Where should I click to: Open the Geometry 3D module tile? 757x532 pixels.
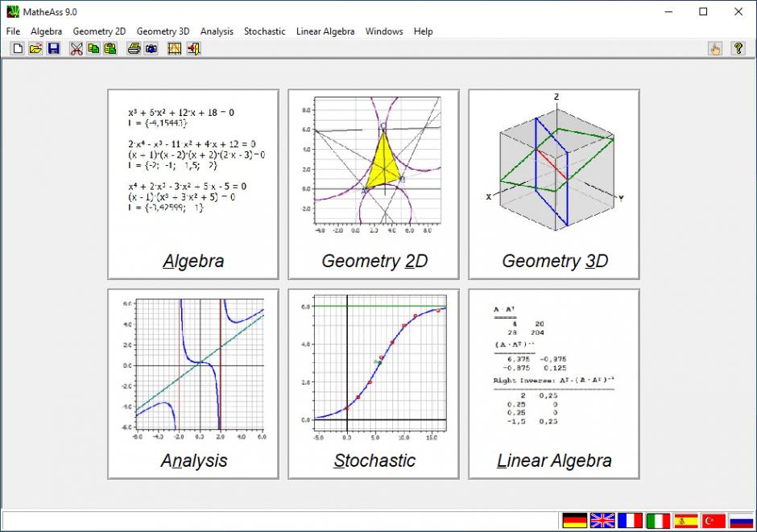pyautogui.click(x=554, y=184)
